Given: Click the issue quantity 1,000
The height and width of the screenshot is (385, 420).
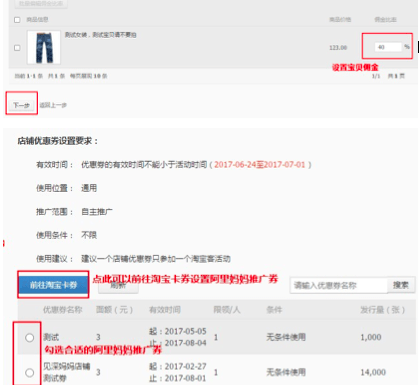Looking at the screenshot, I should coord(371,337).
